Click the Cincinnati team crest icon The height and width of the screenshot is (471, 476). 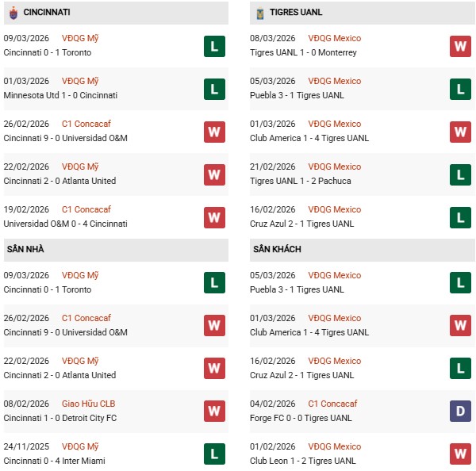13,13
